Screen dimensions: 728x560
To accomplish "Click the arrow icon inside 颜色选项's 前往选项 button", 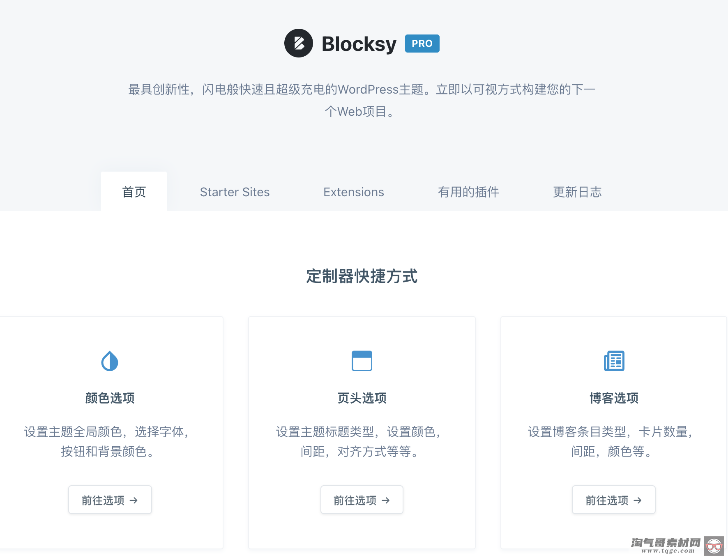I will coord(134,500).
